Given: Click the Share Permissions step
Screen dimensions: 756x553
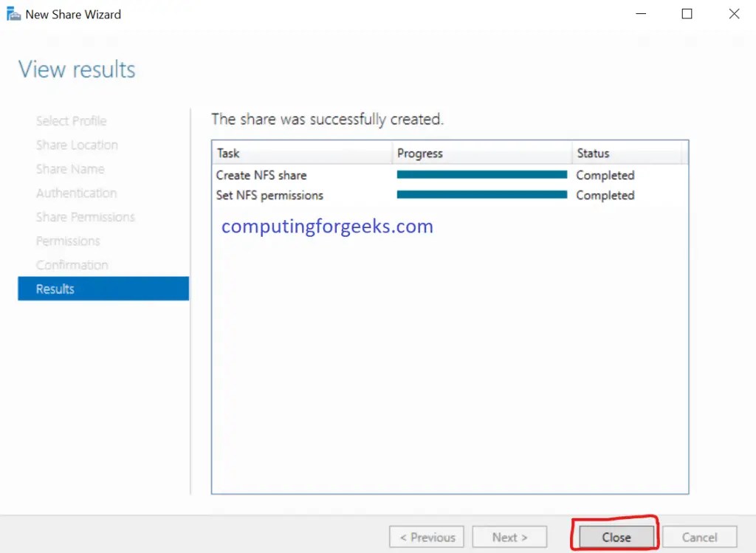Looking at the screenshot, I should click(x=85, y=216).
